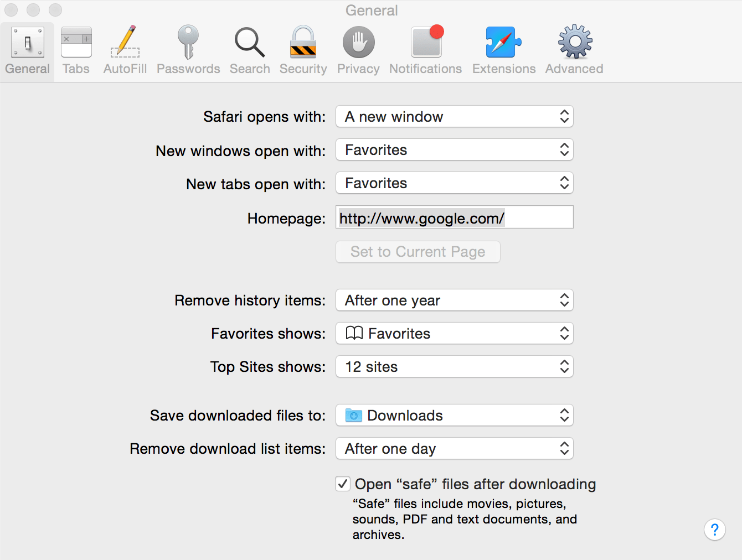Click inside the Homepage URL field
The width and height of the screenshot is (742, 560).
click(x=454, y=217)
